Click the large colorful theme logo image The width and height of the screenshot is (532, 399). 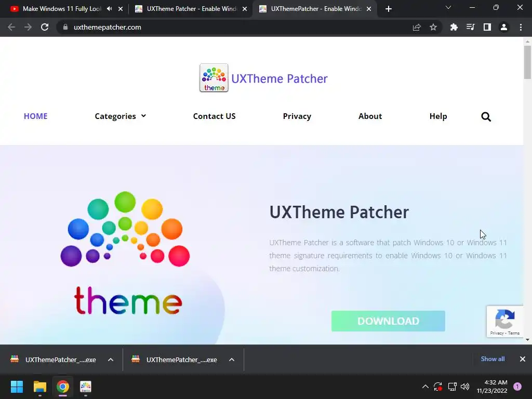point(125,254)
